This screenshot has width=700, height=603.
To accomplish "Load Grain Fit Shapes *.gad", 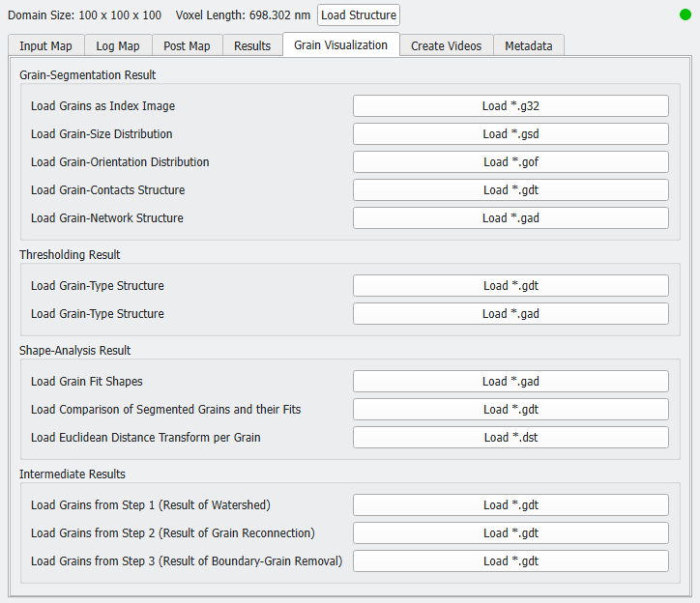I will [510, 381].
